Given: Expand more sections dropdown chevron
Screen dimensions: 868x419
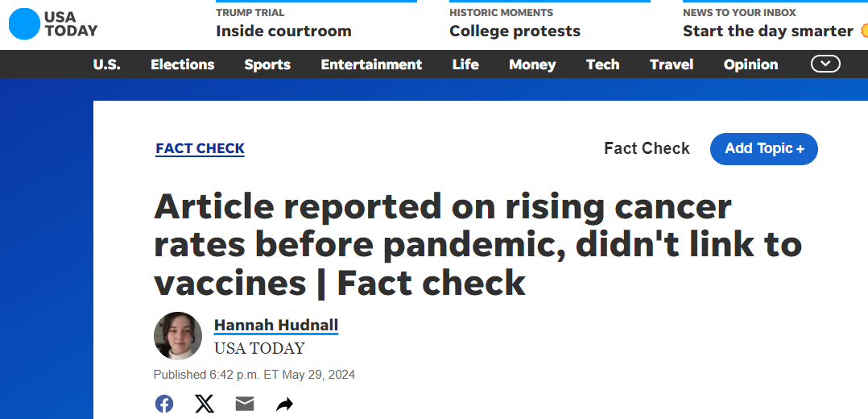Looking at the screenshot, I should tap(825, 64).
